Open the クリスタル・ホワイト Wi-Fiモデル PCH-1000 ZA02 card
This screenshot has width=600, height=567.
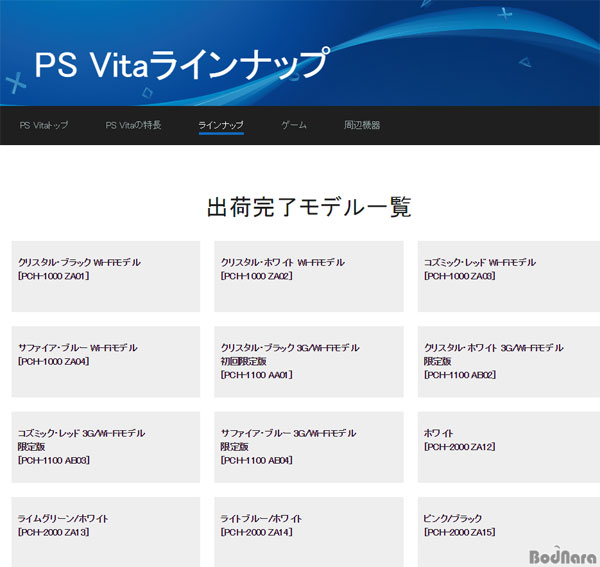click(x=309, y=276)
